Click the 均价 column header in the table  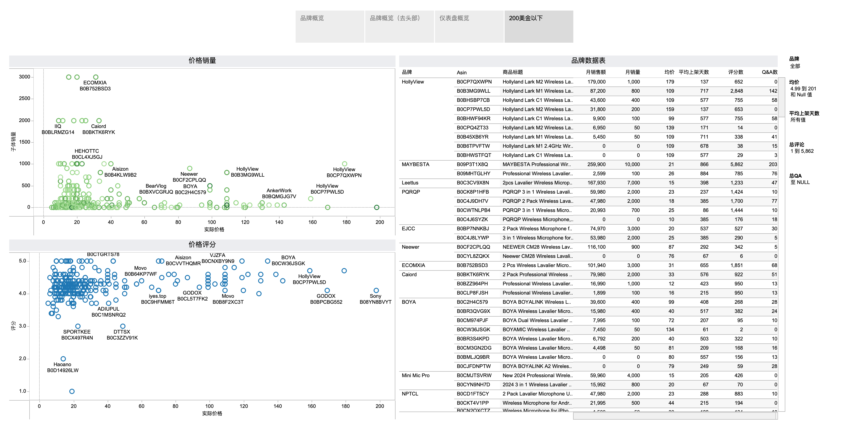pos(669,72)
